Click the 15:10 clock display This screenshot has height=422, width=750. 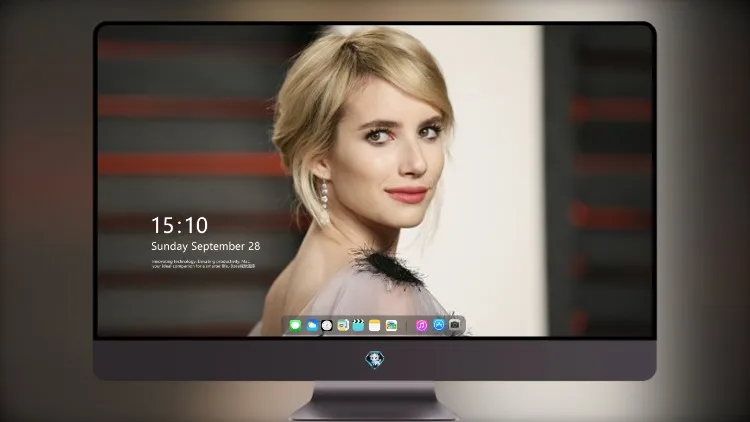[179, 225]
